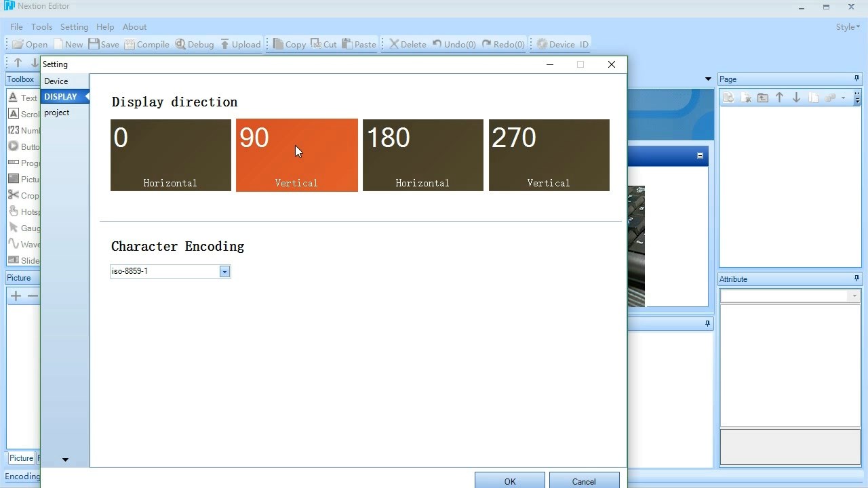Viewport: 868px width, 488px height.
Task: Select the Progress bar component icon
Action: (14, 163)
